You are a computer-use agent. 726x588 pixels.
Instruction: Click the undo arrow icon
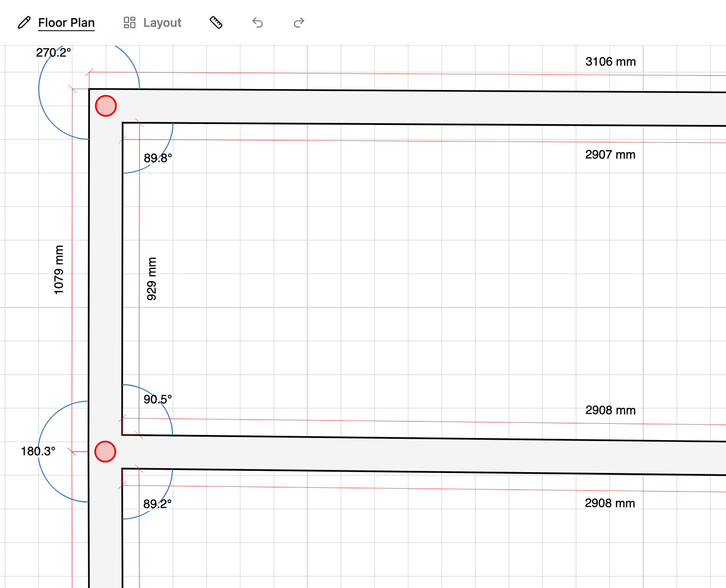(x=258, y=22)
